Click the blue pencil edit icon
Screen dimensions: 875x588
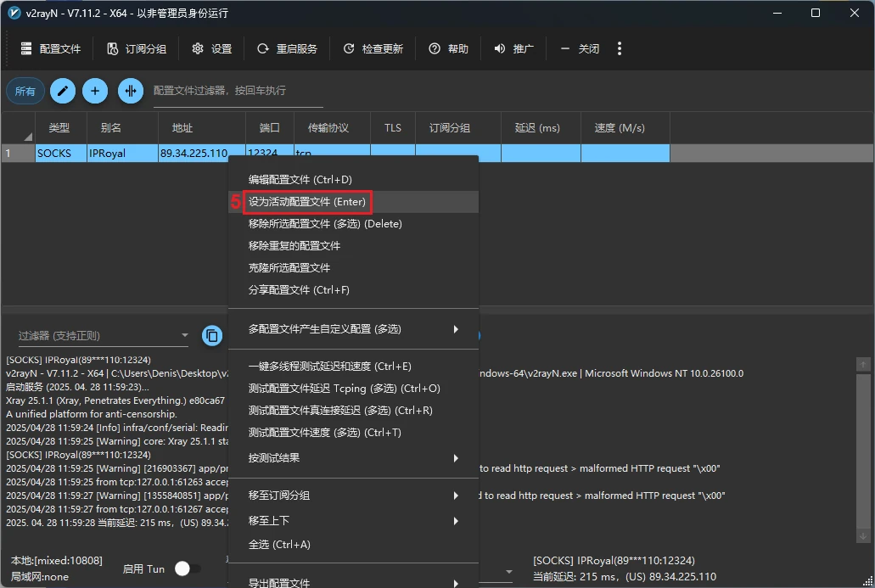(63, 91)
